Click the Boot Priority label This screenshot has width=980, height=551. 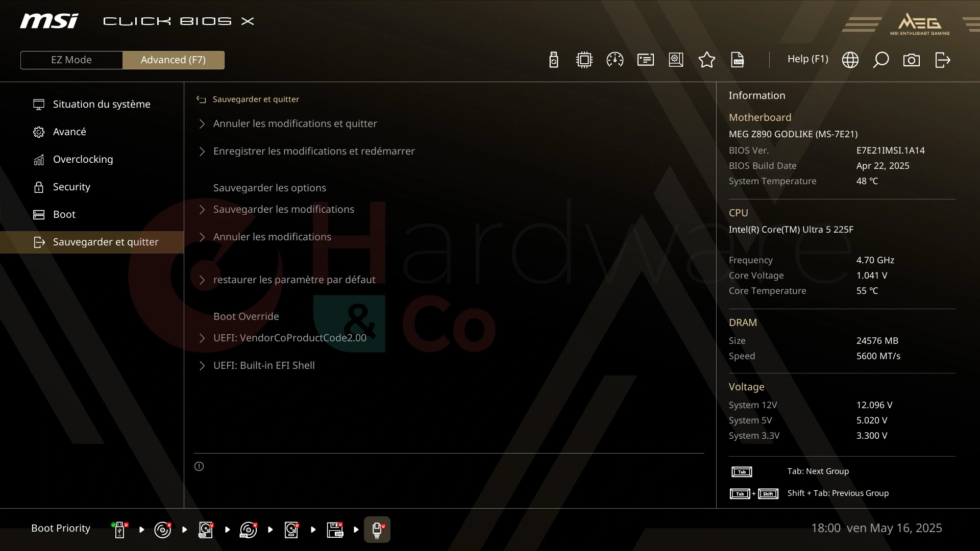61,528
